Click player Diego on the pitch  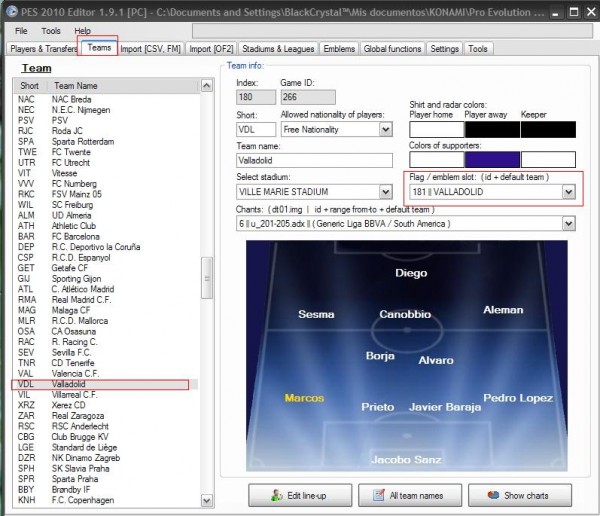pos(411,273)
